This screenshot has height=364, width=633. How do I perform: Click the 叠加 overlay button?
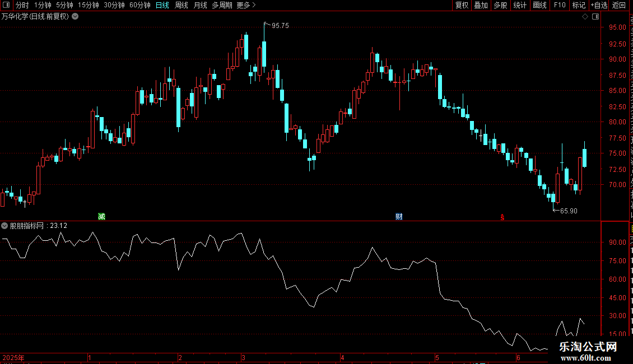[x=481, y=5]
